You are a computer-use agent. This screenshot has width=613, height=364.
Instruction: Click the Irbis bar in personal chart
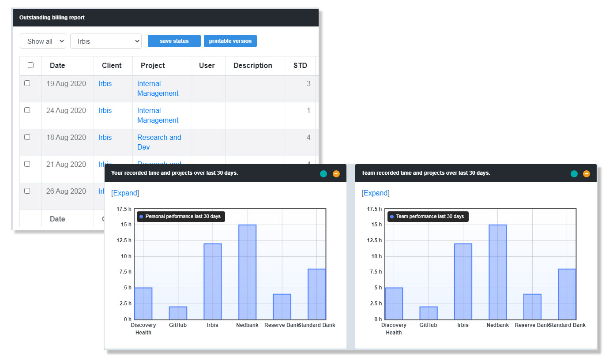click(x=213, y=281)
